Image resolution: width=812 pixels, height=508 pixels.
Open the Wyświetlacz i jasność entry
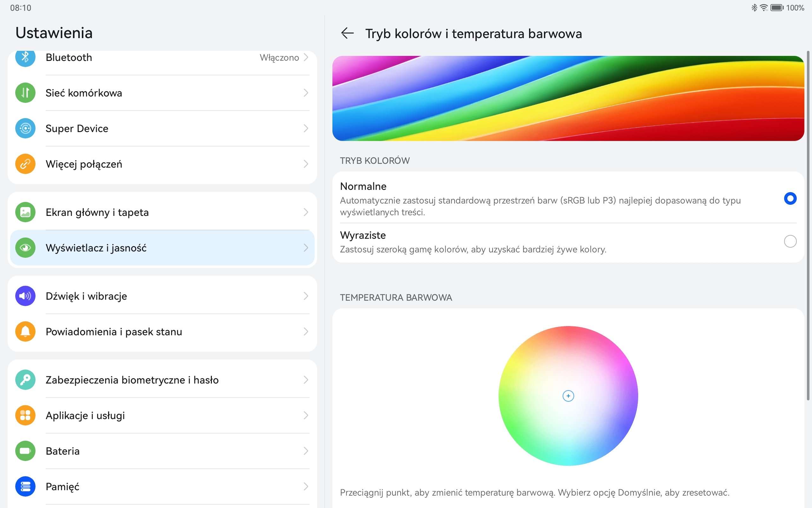click(162, 248)
